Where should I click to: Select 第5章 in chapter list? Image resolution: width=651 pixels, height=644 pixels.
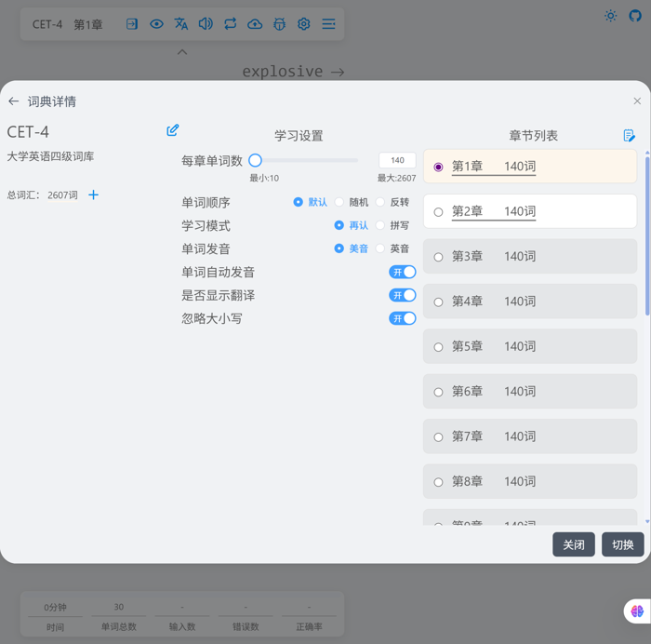click(530, 346)
